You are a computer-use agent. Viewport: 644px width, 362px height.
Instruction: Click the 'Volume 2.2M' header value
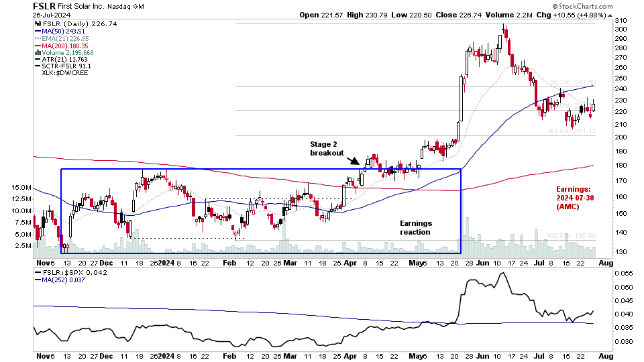coord(509,15)
